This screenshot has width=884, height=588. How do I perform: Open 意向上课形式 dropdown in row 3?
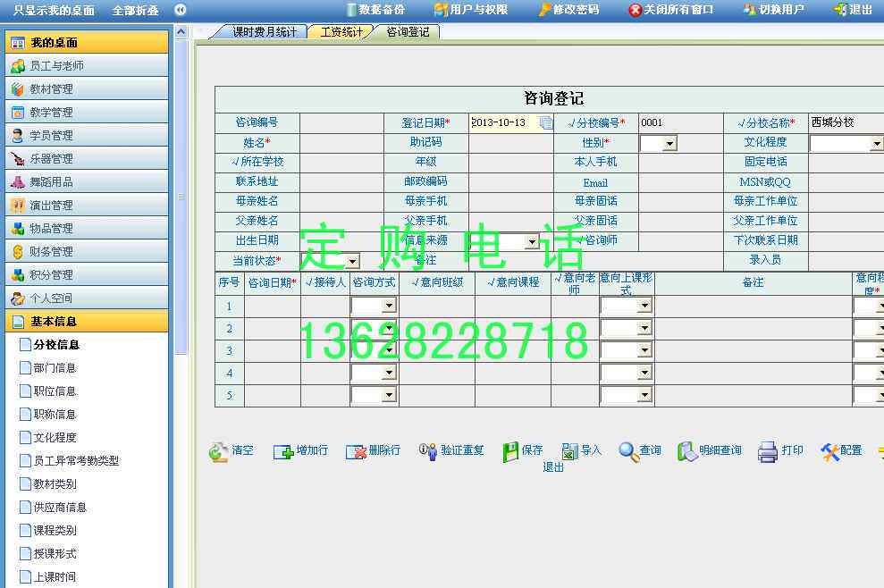pyautogui.click(x=645, y=350)
